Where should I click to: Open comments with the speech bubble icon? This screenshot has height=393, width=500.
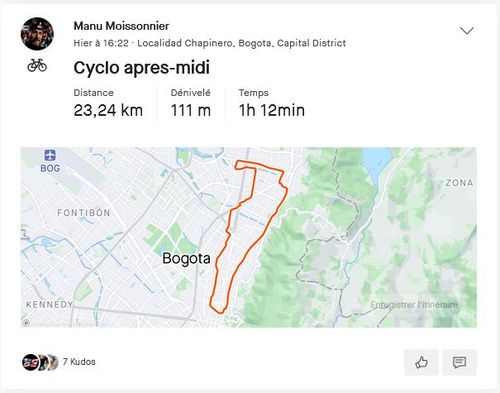pos(459,362)
